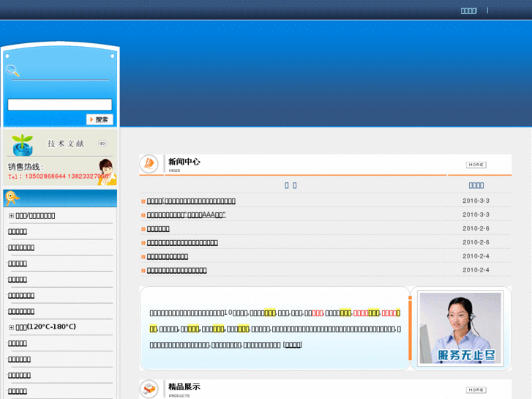532x399 pixels.
Task: Click the orange target icon in sidebar header
Action: pos(12,198)
